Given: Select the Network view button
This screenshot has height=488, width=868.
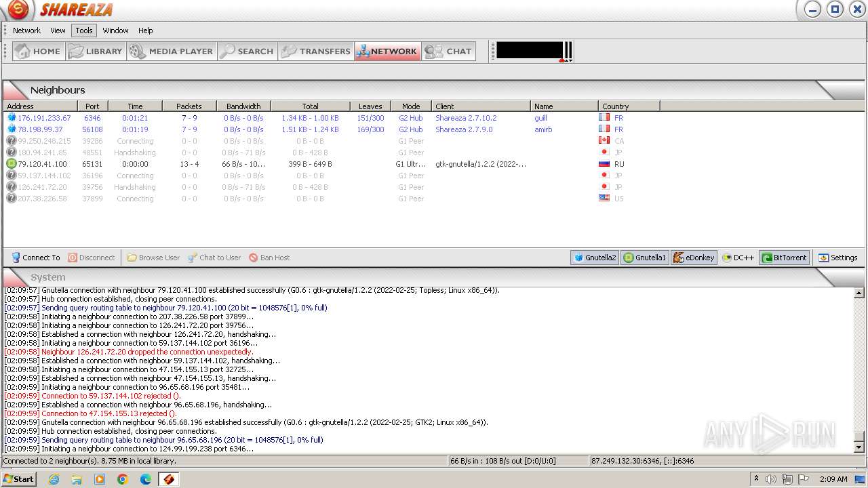Looking at the screenshot, I should [x=387, y=51].
